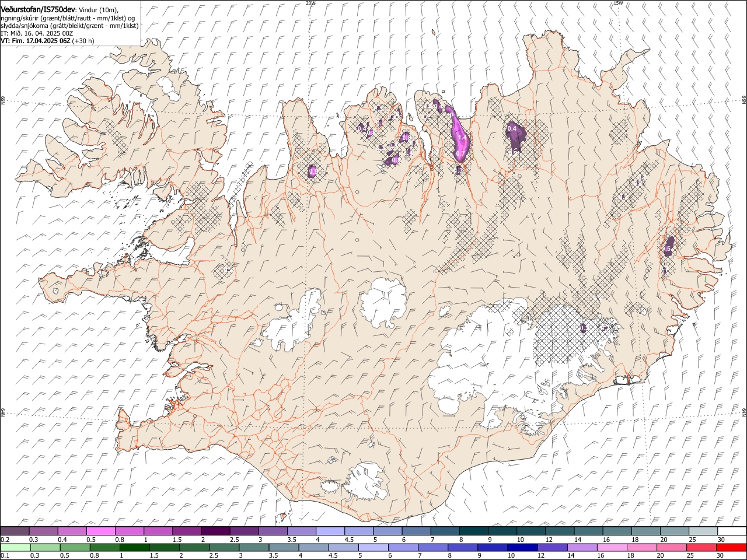
Task: Select snow legend swatch between 0.2 and 0.3
Action: [x=15, y=531]
